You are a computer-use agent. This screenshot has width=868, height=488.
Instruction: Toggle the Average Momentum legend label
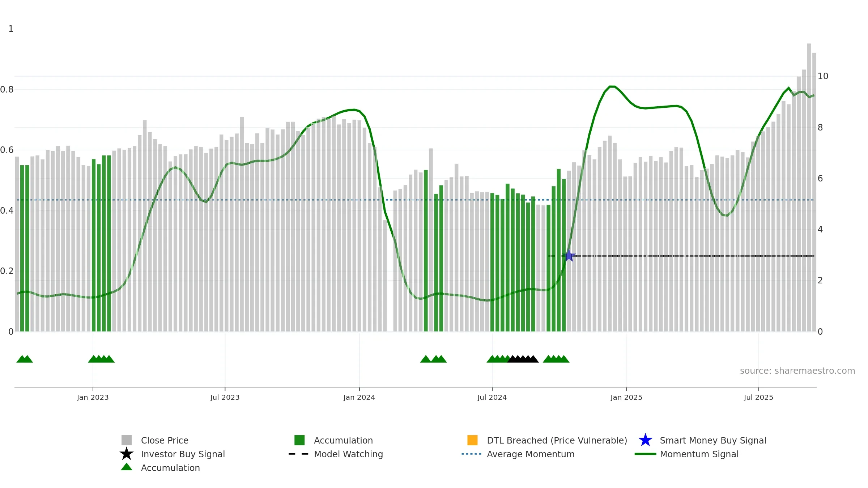pos(531,454)
